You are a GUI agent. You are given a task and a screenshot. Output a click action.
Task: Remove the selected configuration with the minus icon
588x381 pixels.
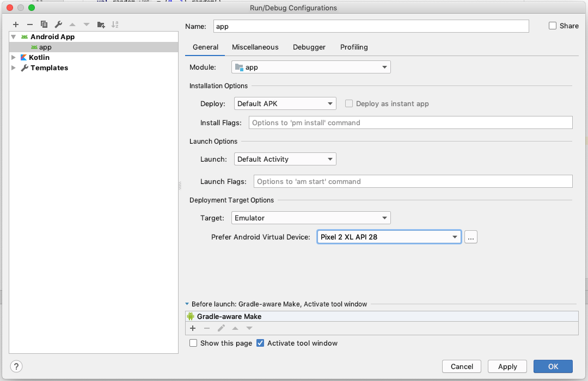[x=29, y=24]
